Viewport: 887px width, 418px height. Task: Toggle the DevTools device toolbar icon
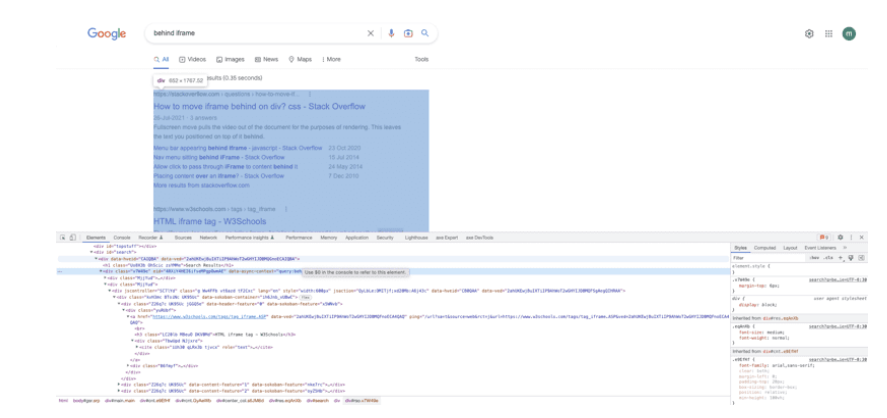click(x=73, y=238)
